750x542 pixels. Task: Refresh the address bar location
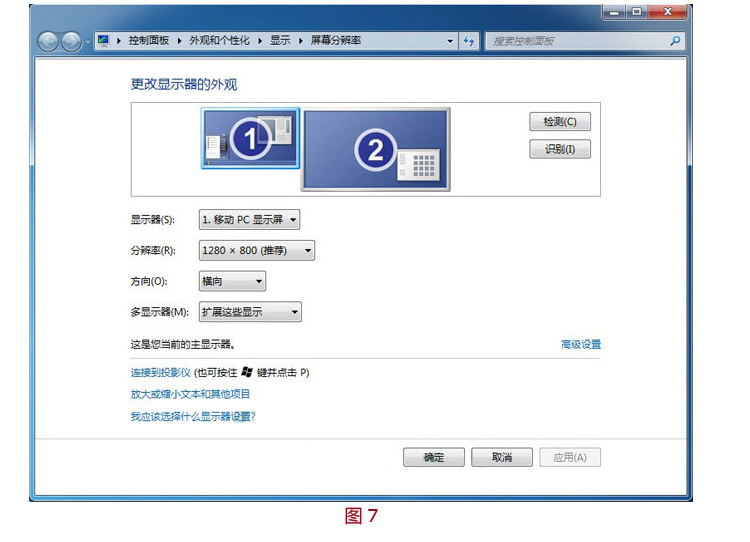[x=469, y=41]
